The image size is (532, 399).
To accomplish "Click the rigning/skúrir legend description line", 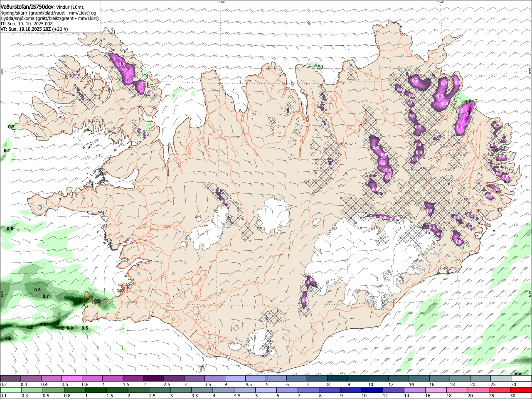I will [x=48, y=13].
